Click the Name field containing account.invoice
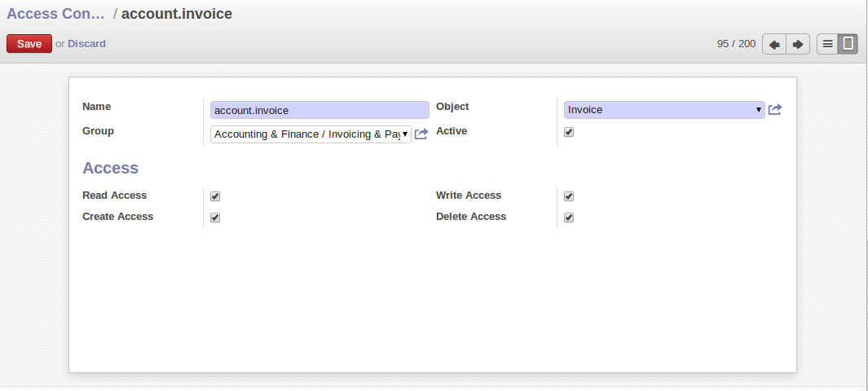868x391 pixels. [x=319, y=110]
